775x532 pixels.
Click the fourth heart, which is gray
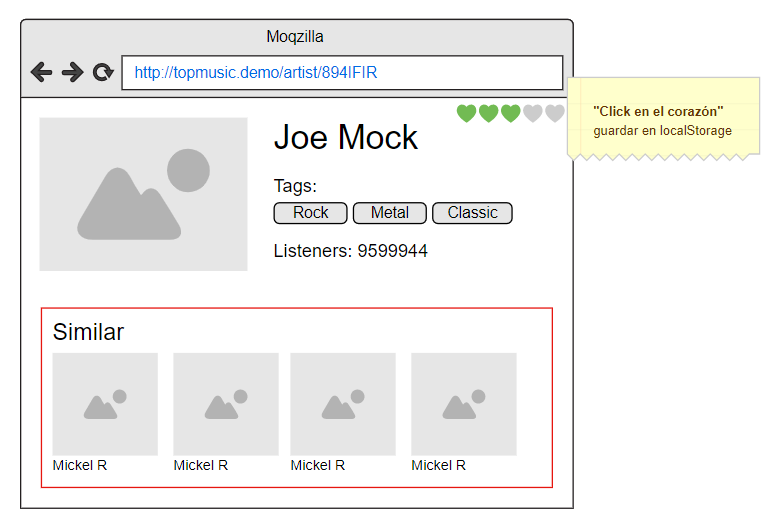point(532,113)
